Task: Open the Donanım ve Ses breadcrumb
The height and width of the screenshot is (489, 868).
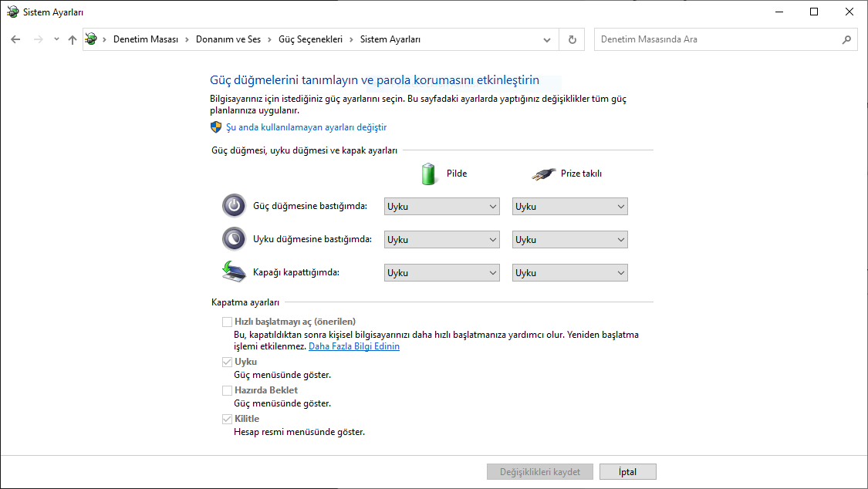Action: (x=228, y=39)
